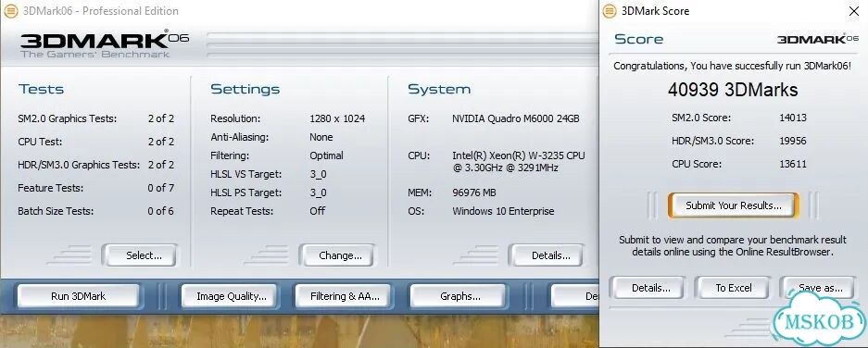Click the Anti-Aliasing value 'None'

click(x=321, y=137)
